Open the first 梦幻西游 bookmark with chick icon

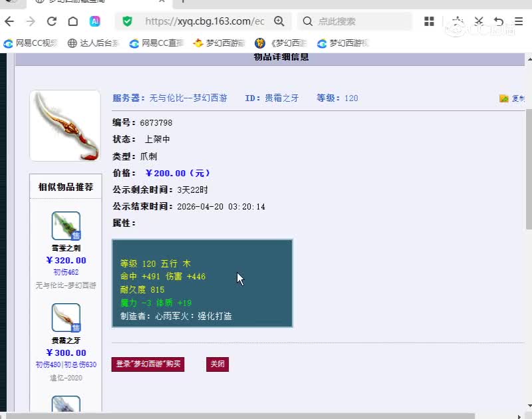[219, 43]
